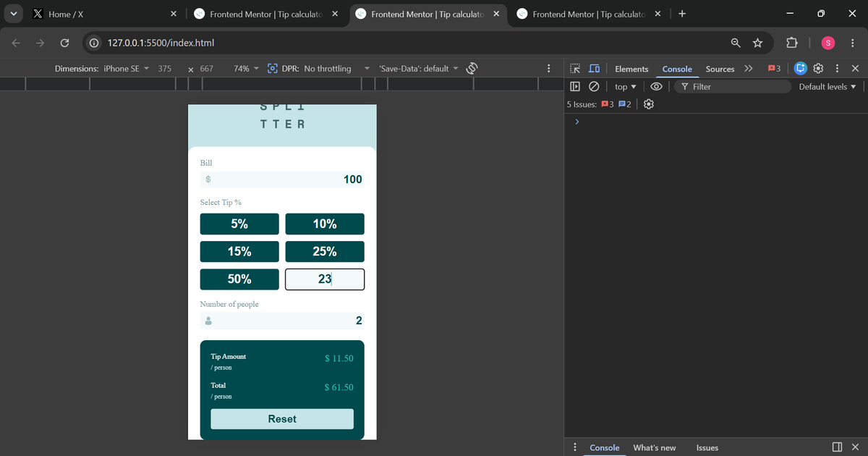Image resolution: width=868 pixels, height=456 pixels.
Task: Open a new browser tab
Action: coord(682,14)
